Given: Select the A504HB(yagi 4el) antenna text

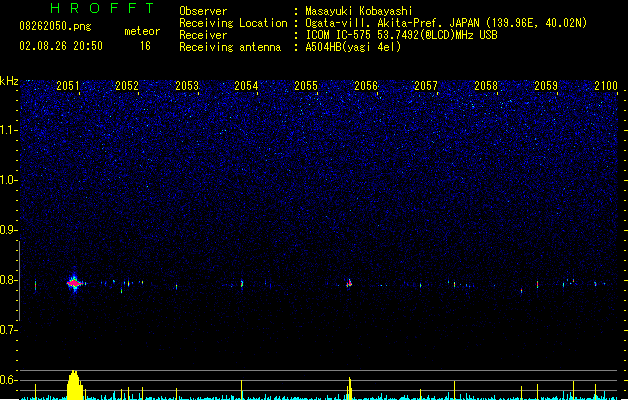Looking at the screenshot, I should 353,47.
